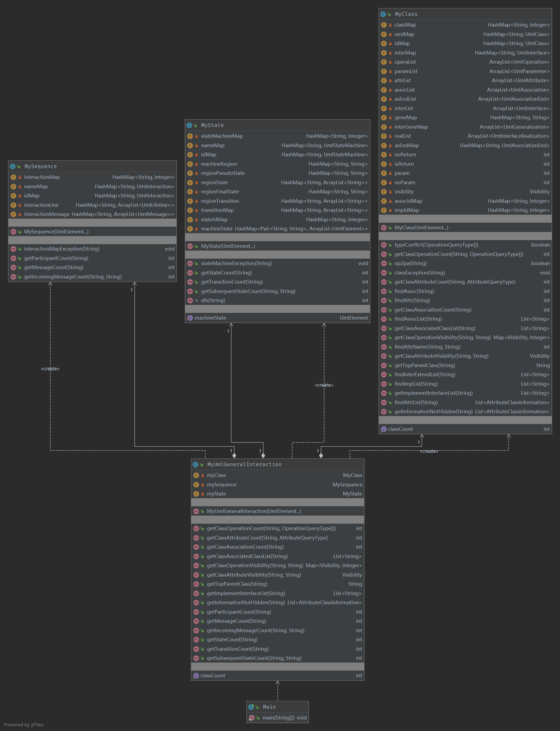This screenshot has height=731, width=560.
Task: Click the class icon beside MyState header
Action: click(189, 125)
